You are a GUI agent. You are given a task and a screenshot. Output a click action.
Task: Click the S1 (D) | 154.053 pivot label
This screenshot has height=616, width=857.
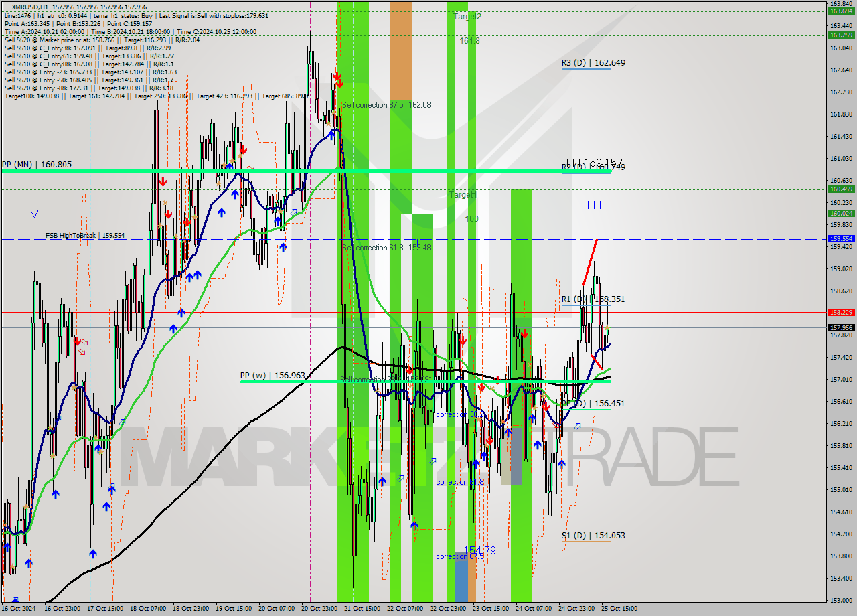pos(593,536)
